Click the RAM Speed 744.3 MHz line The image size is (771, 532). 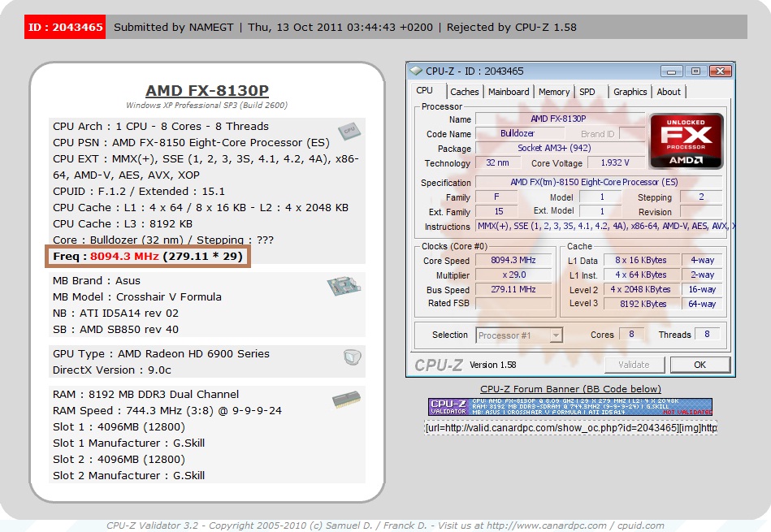point(167,410)
